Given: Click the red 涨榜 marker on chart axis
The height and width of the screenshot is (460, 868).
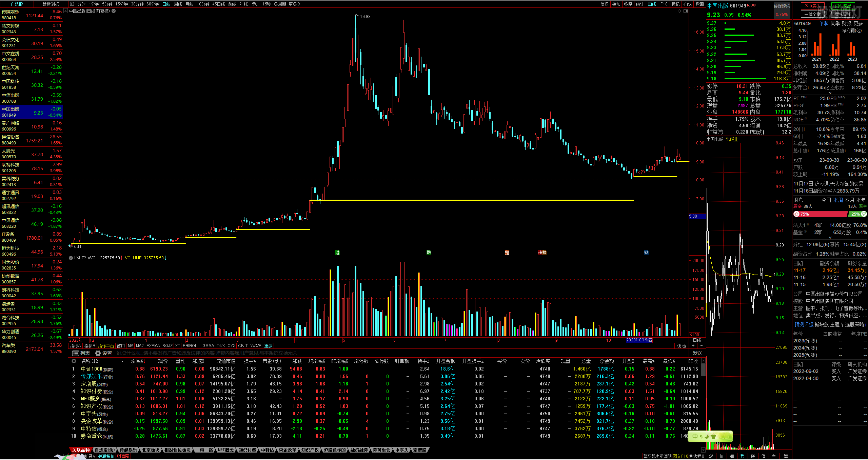Looking at the screenshot, I should point(542,253).
